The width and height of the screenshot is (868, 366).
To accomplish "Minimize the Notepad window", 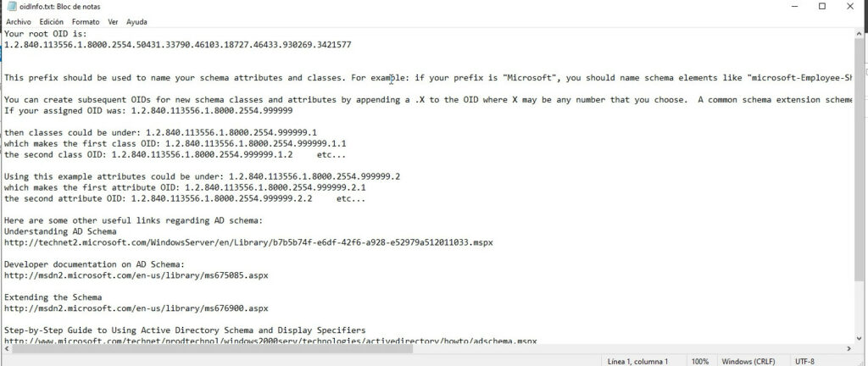I will (x=793, y=7).
